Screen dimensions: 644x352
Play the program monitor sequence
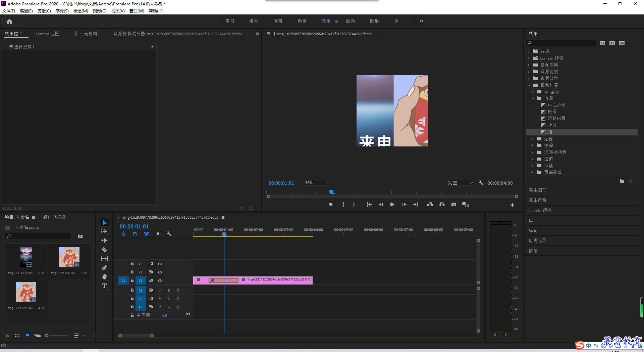392,205
